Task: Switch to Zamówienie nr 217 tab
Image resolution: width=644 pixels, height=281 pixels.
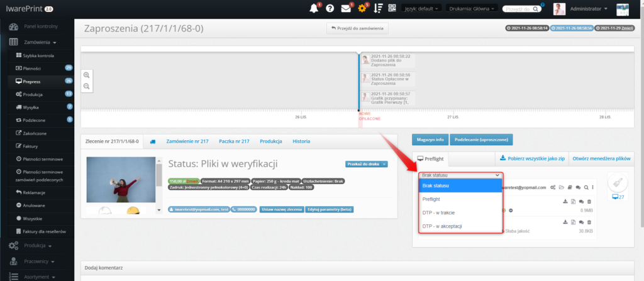Action: click(187, 141)
